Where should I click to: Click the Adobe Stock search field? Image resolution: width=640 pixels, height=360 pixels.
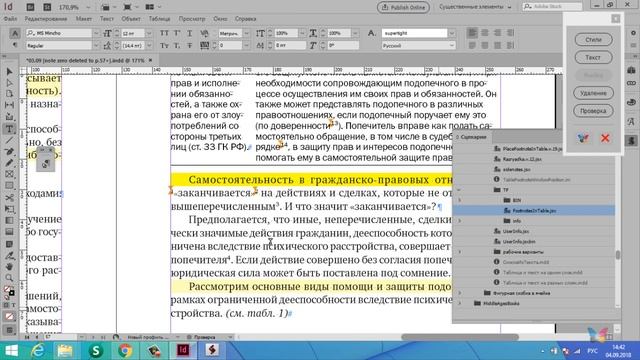(552, 7)
